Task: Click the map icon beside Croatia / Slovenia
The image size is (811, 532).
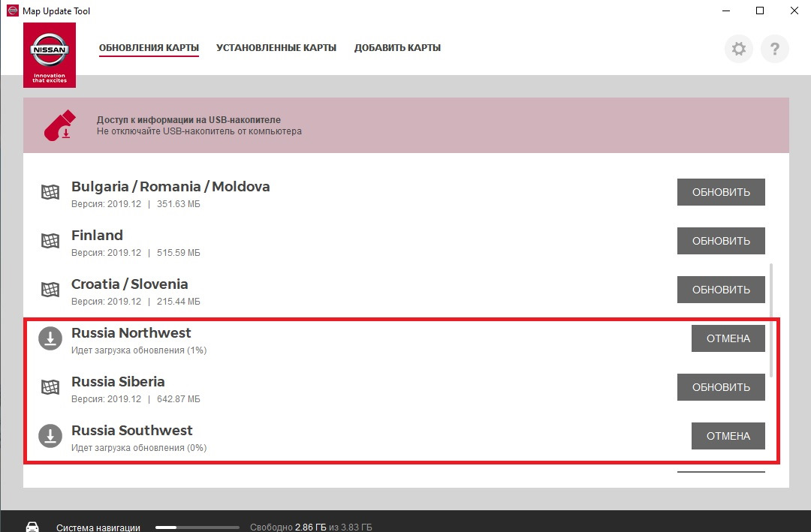Action: coord(50,289)
